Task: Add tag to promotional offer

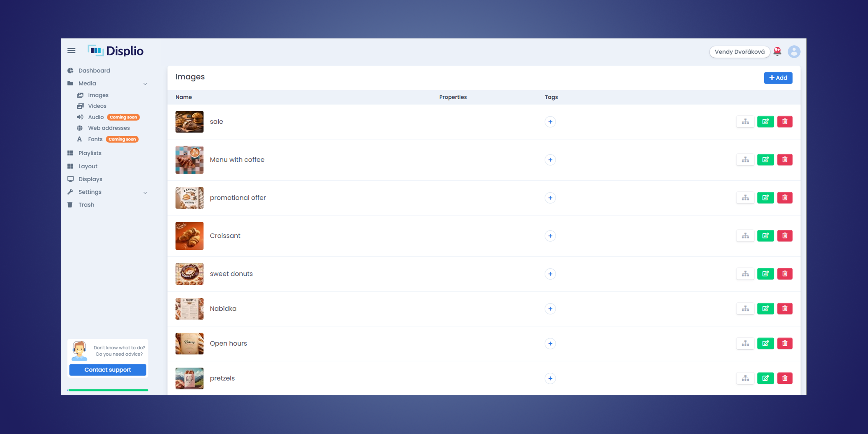Action: 550,198
